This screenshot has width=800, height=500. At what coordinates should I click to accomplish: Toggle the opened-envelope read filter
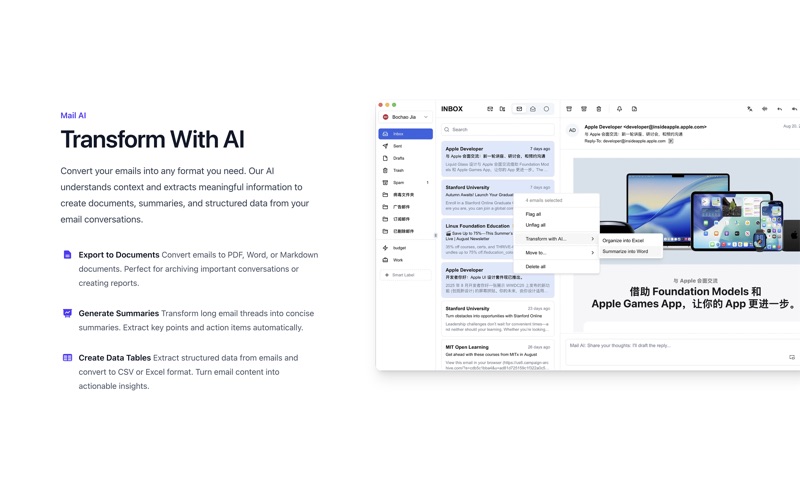pyautogui.click(x=533, y=109)
